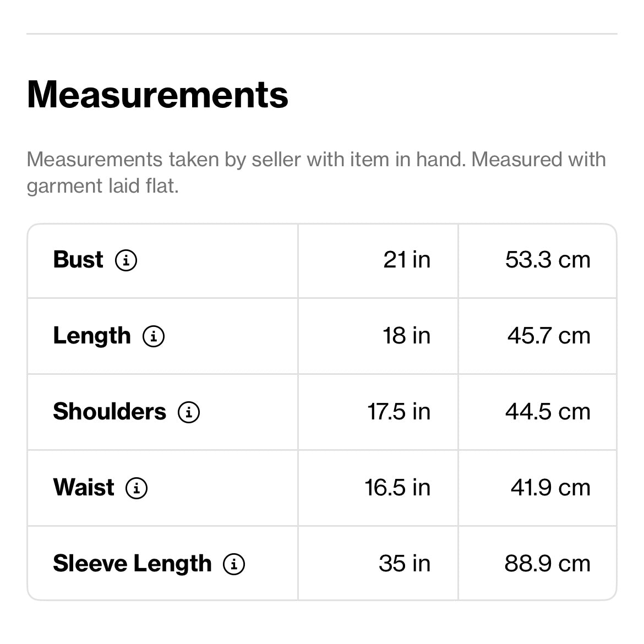
Task: Click the 53.3 cm bust value
Action: click(548, 260)
